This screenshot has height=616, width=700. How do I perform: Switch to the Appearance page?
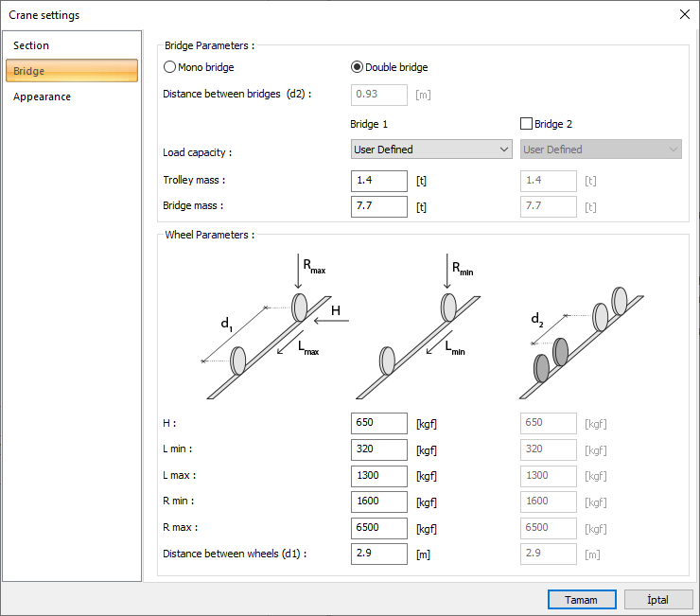pos(42,97)
